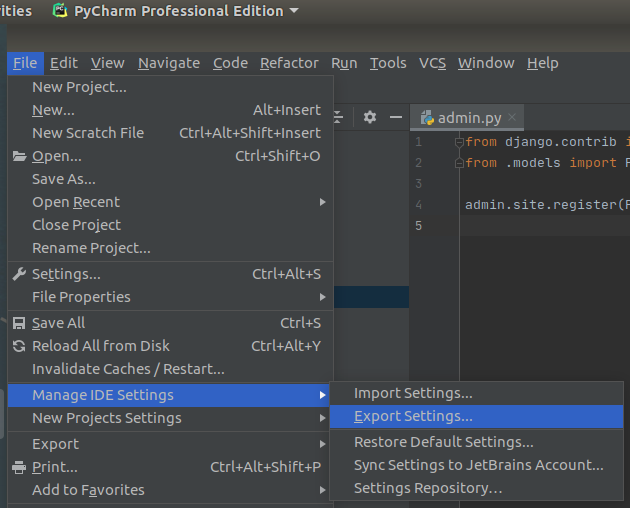
Task: Click the Print printer icon
Action: pyautogui.click(x=19, y=467)
